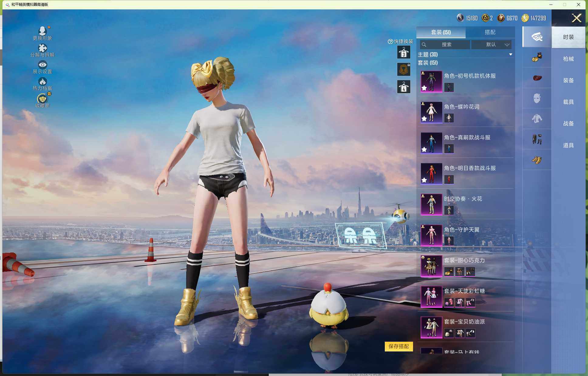588x376 pixels.
Task: Click the 分解与拆解 puzzle icon
Action: coord(43,48)
